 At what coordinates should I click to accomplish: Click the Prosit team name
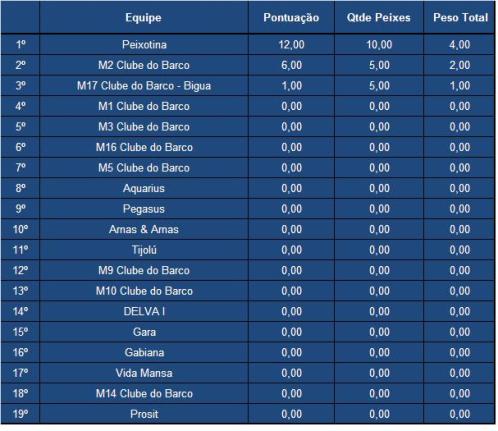[x=144, y=414]
